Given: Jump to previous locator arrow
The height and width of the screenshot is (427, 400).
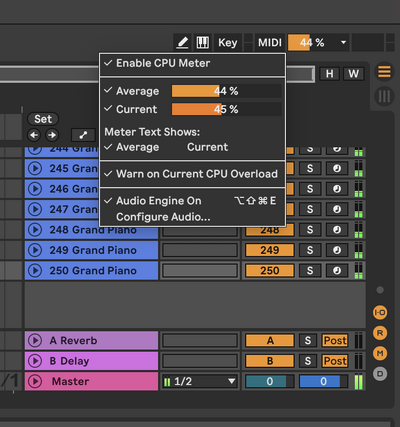Looking at the screenshot, I should (34, 135).
